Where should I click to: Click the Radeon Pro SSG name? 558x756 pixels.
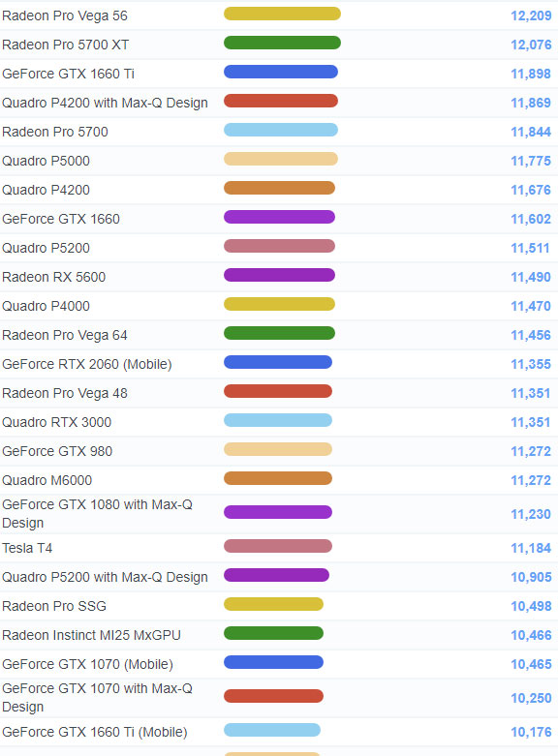[x=54, y=606]
